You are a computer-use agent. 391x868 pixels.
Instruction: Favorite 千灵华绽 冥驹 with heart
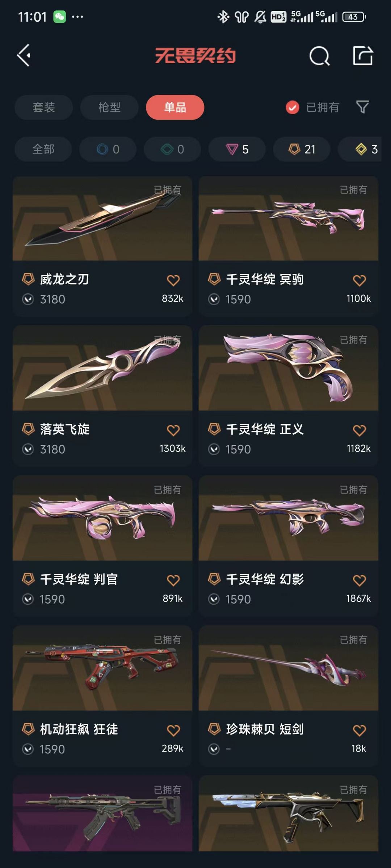point(359,280)
